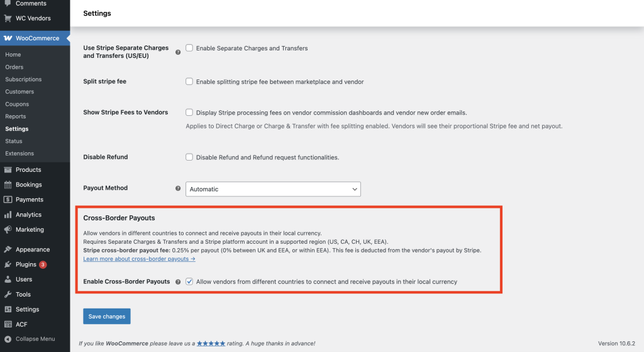Click the sidebar Settings sliders icon
The width and height of the screenshot is (644, 352).
click(x=8, y=309)
